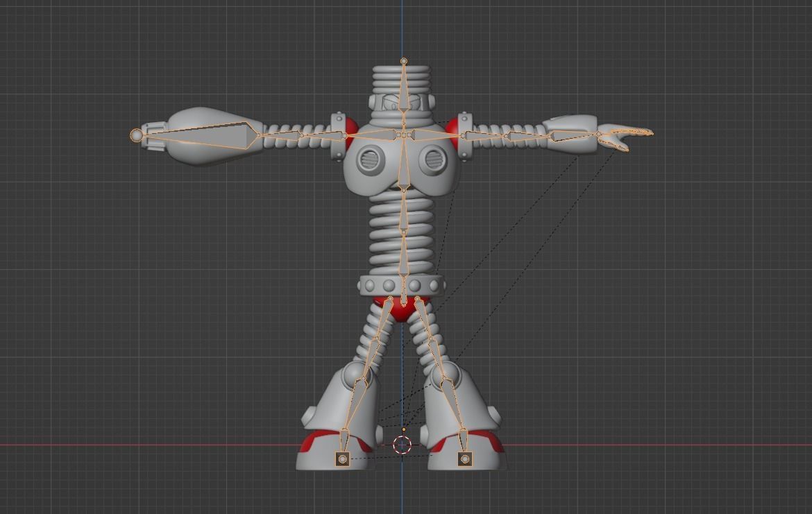Click the red shoulder ball beside the claw arm
Image resolution: width=812 pixels, height=514 pixels.
[x=452, y=133]
